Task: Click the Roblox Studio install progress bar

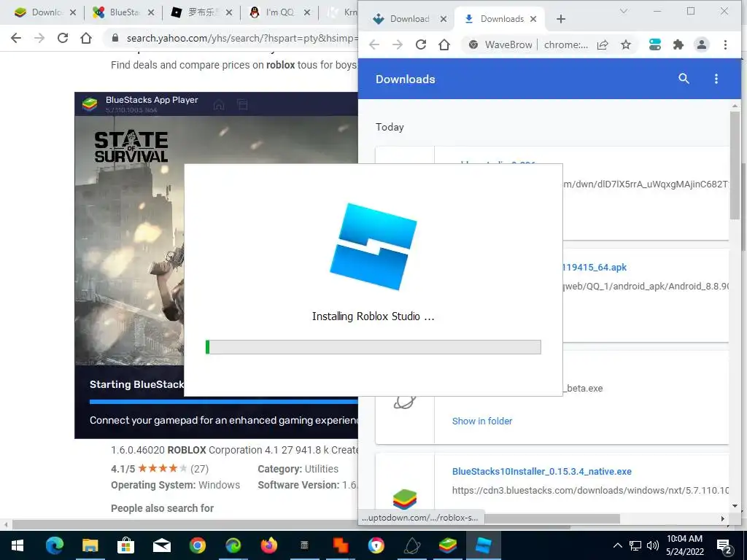Action: [373, 346]
